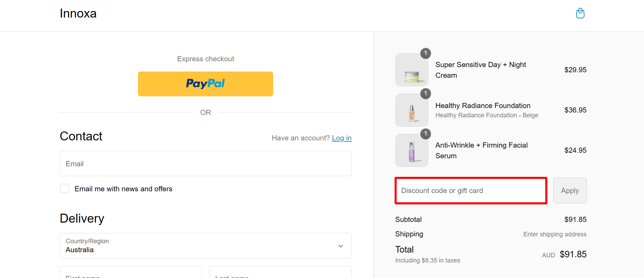
Task: Click the Log in link
Action: pyautogui.click(x=342, y=138)
